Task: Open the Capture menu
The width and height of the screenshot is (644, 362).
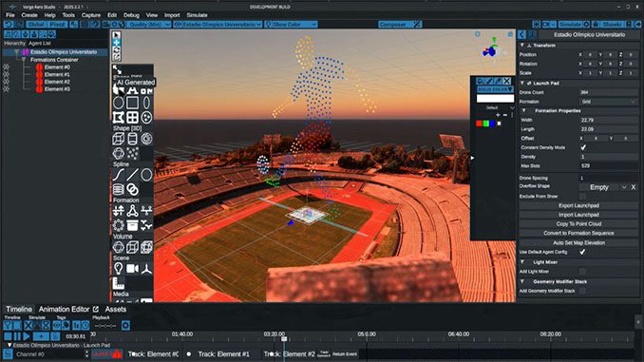Action: pos(91,15)
